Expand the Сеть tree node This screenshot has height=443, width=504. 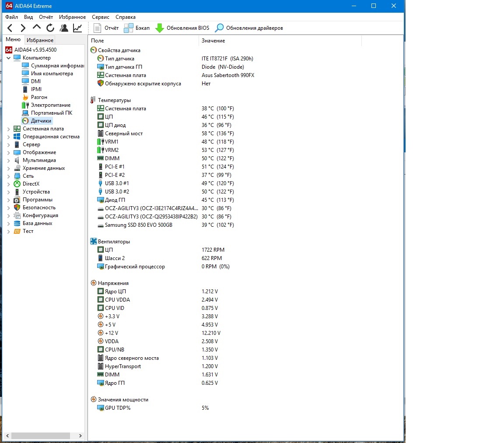[x=9, y=176]
